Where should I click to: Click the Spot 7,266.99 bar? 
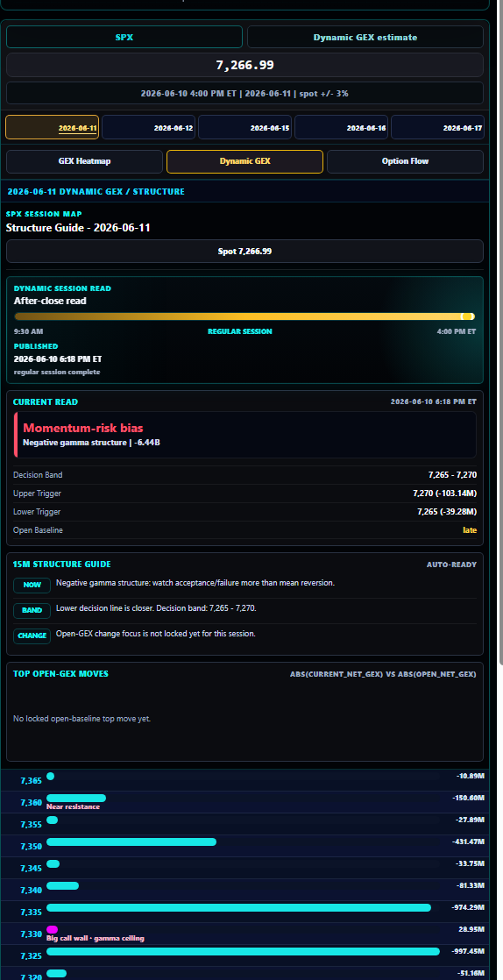tap(245, 252)
